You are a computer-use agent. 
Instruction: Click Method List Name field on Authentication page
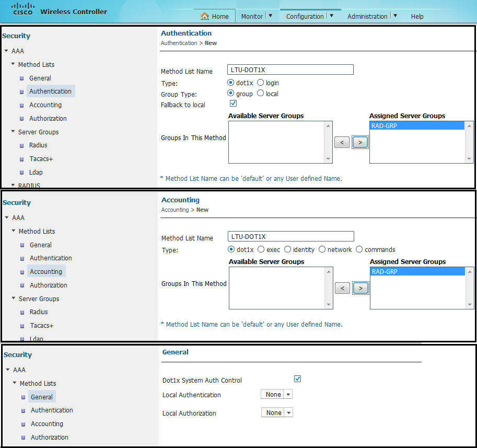(x=290, y=70)
